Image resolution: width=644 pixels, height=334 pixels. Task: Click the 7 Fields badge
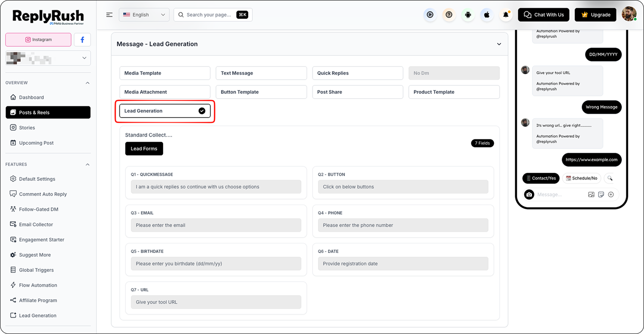click(x=483, y=143)
